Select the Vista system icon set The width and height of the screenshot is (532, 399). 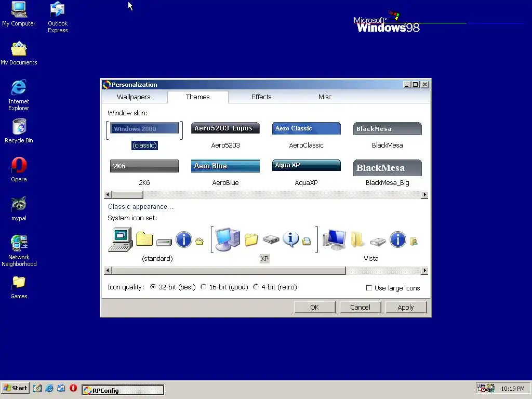pyautogui.click(x=371, y=244)
